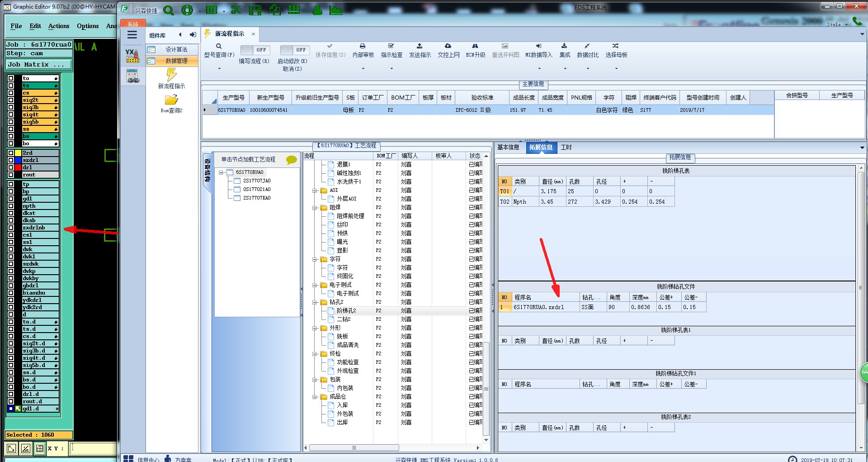Click MI数据导入 import toolbar button
The width and height of the screenshot is (868, 462).
pos(539,50)
